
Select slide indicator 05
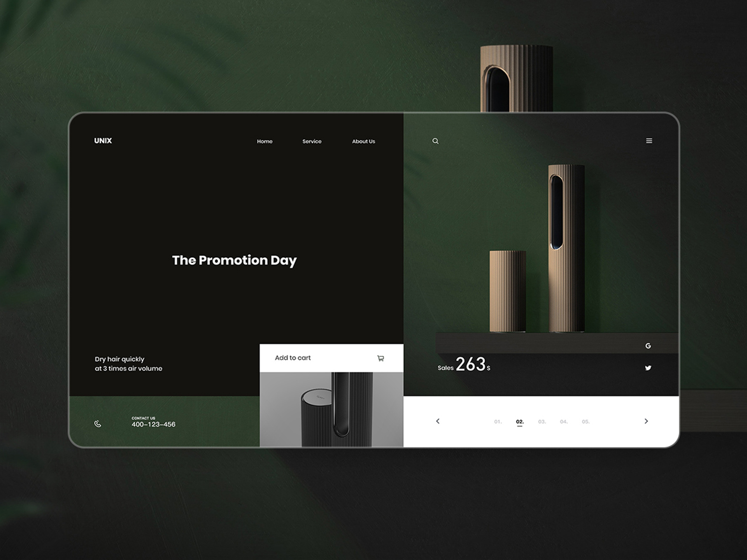[x=586, y=421]
